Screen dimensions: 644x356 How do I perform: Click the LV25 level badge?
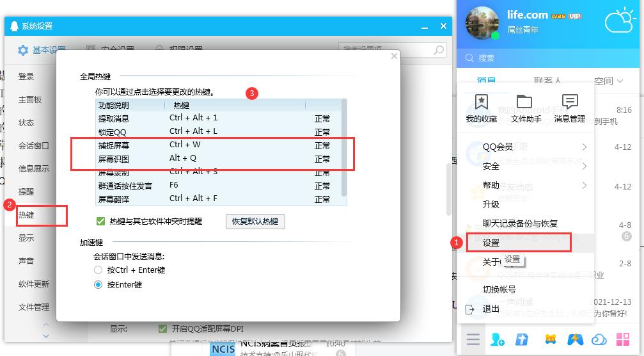(x=558, y=16)
